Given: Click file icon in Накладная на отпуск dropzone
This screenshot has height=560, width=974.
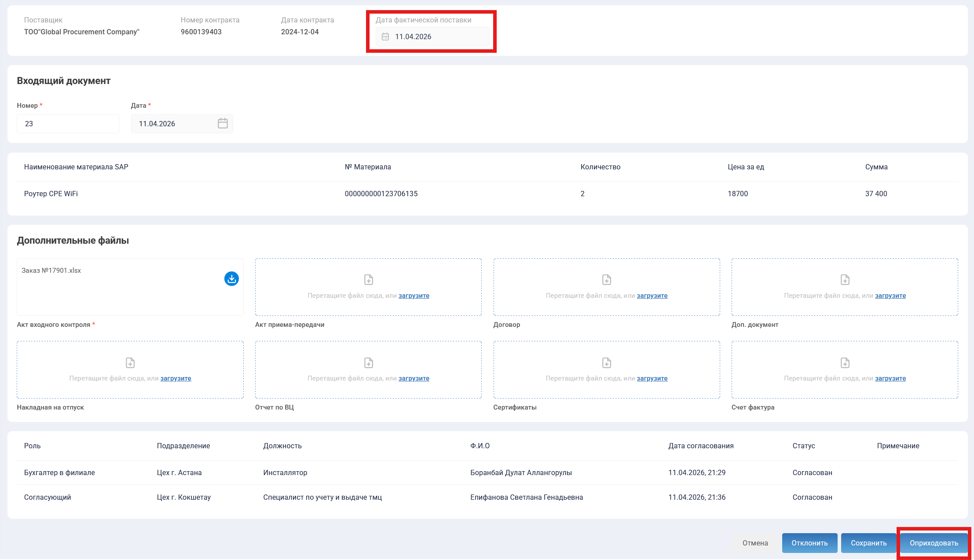Looking at the screenshot, I should tap(130, 363).
